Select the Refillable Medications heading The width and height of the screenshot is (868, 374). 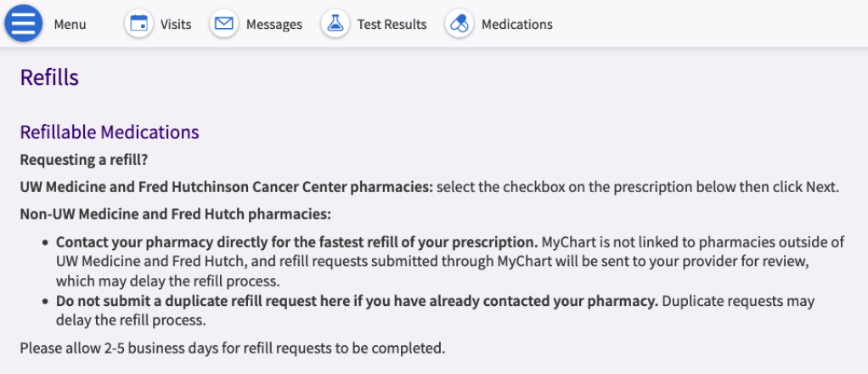110,133
